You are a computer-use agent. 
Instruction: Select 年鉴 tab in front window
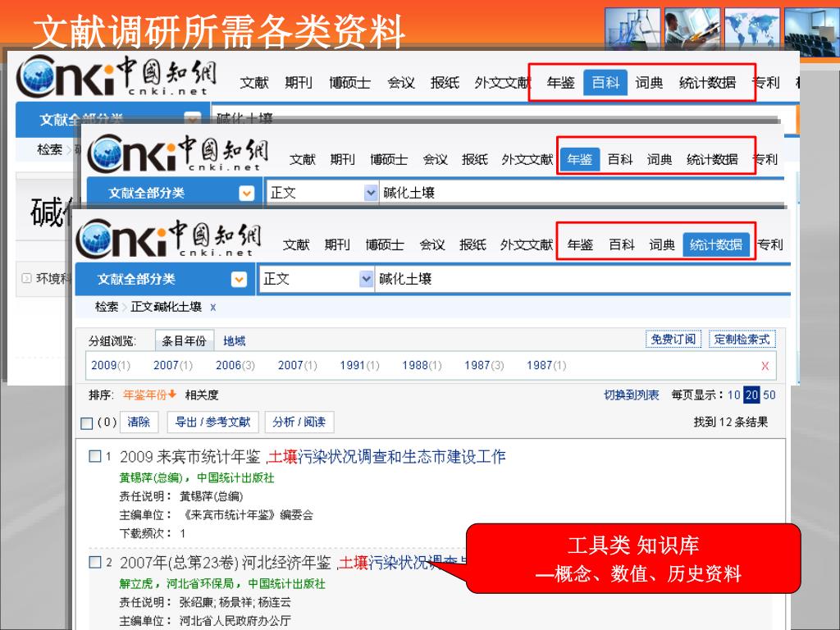click(580, 244)
